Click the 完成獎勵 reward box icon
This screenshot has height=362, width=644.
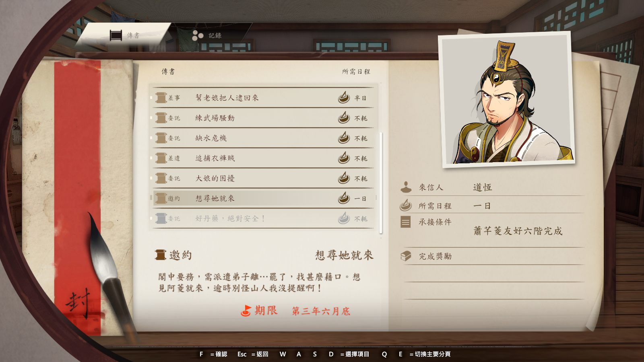pos(406,256)
